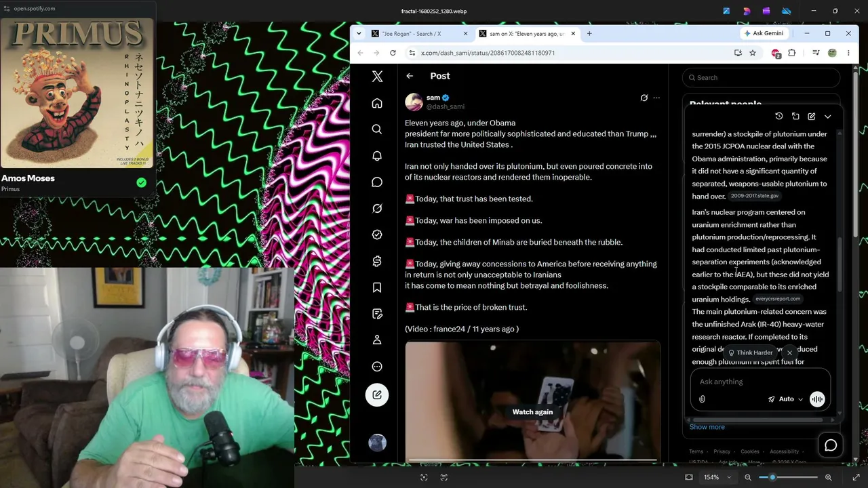868x488 pixels.
Task: Close the sam on X tab
Action: point(573,33)
